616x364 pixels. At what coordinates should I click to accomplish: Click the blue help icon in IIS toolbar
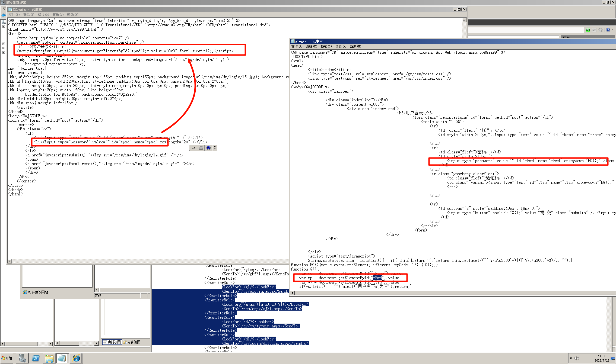point(608,30)
